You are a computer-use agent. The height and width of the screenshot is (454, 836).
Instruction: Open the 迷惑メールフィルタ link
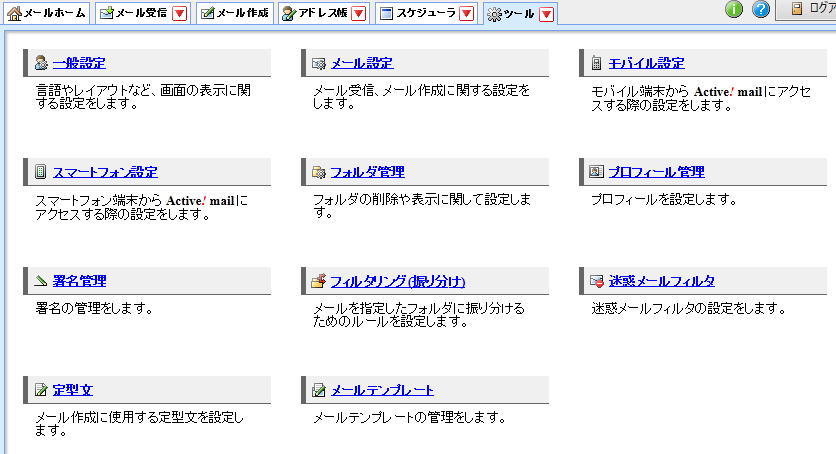pyautogui.click(x=662, y=280)
